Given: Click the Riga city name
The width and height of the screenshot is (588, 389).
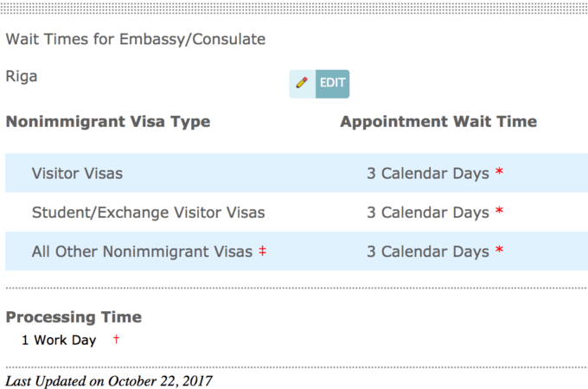Looking at the screenshot, I should point(22,76).
